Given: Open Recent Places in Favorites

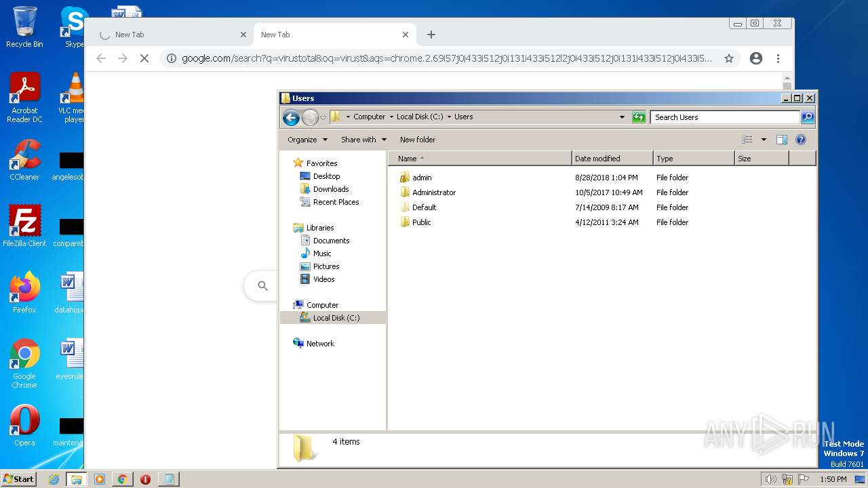Looking at the screenshot, I should click(x=330, y=202).
